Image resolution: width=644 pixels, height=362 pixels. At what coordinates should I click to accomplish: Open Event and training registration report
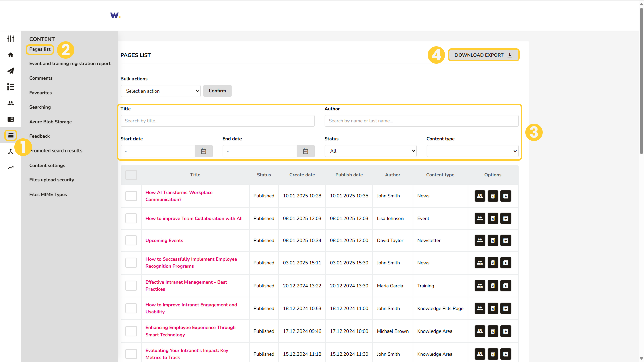click(70, 64)
